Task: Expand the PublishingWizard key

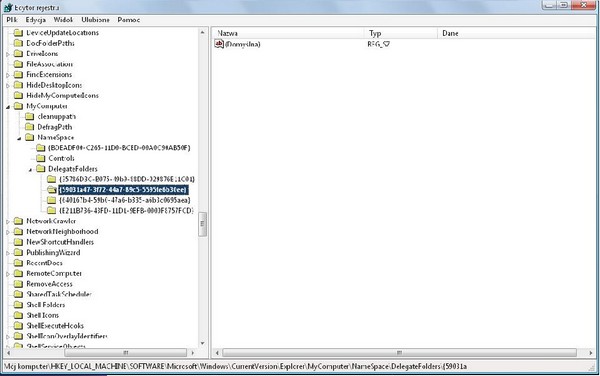Action: (8, 253)
